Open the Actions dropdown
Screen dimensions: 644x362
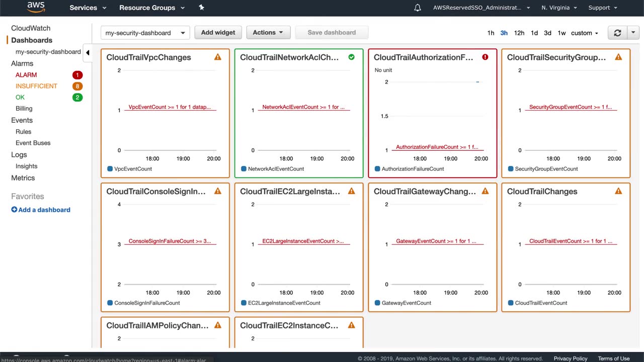point(268,33)
